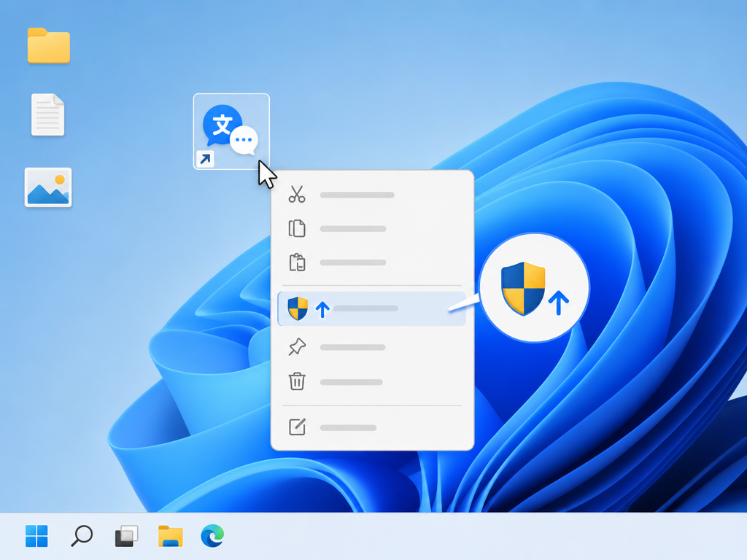The width and height of the screenshot is (747, 560).
Task: Choose the Delete trash entry in context menu
Action: 372,382
